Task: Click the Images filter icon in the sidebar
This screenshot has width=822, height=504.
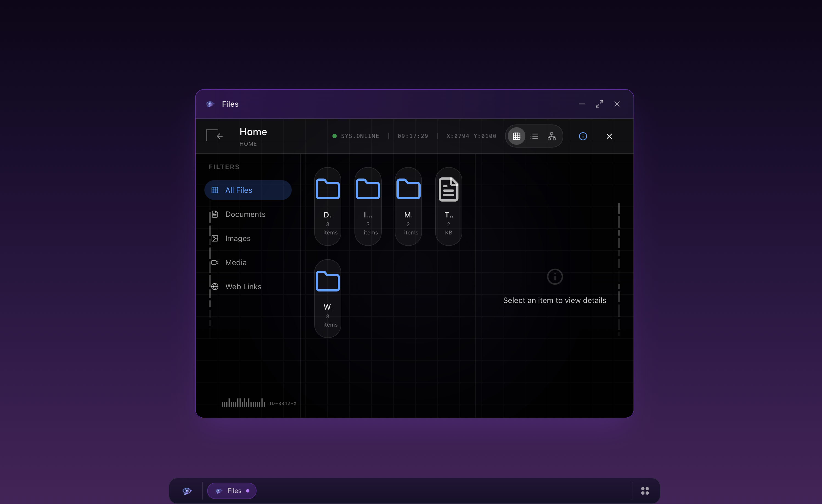Action: coord(215,238)
